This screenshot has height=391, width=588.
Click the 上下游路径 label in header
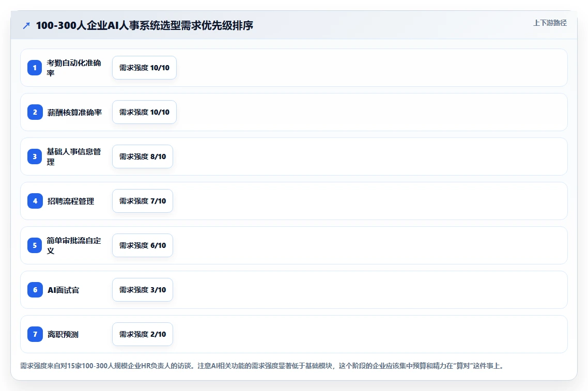click(x=550, y=23)
